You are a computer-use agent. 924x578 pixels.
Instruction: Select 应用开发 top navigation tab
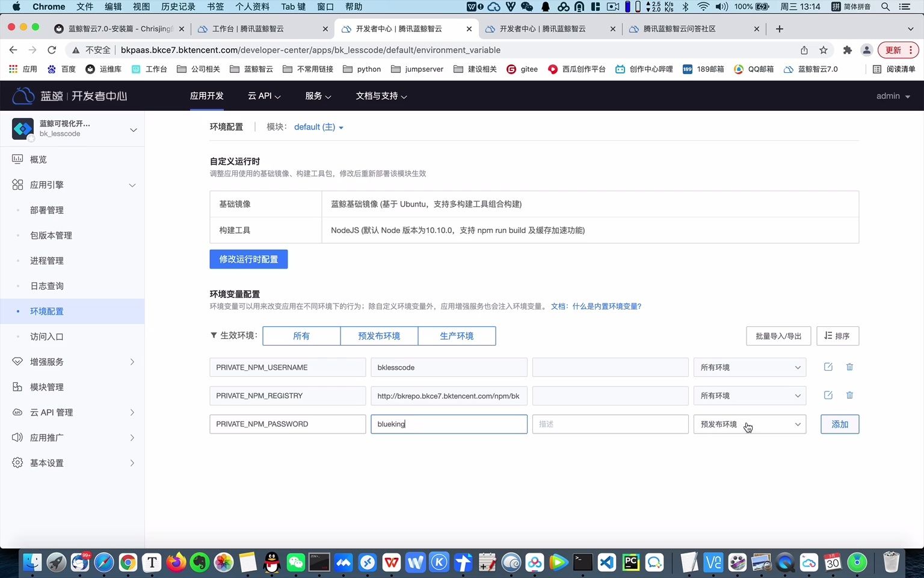[x=206, y=96]
